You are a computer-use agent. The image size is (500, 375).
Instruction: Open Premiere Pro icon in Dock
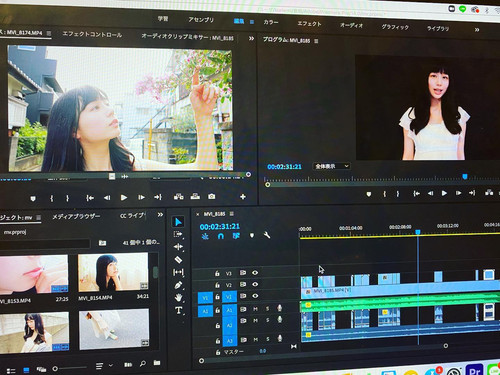[x=475, y=370]
